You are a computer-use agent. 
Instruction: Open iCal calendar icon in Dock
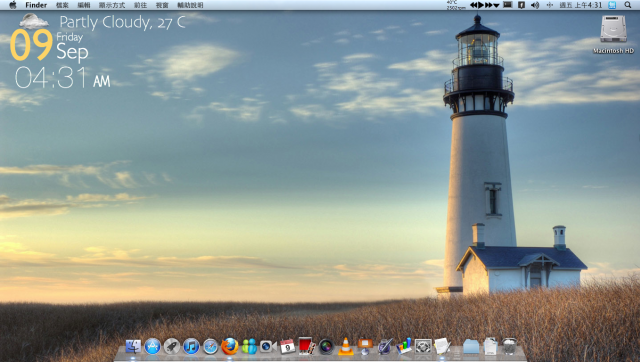287,346
